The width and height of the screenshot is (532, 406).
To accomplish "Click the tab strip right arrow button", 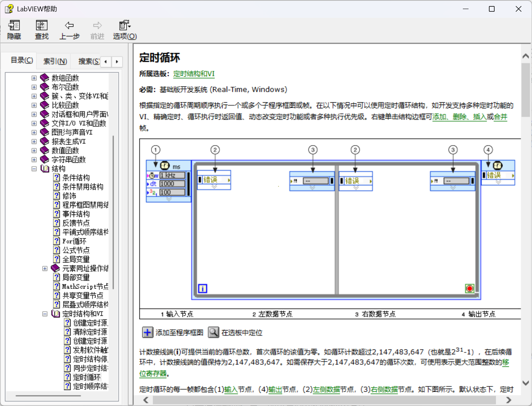I will click(117, 62).
